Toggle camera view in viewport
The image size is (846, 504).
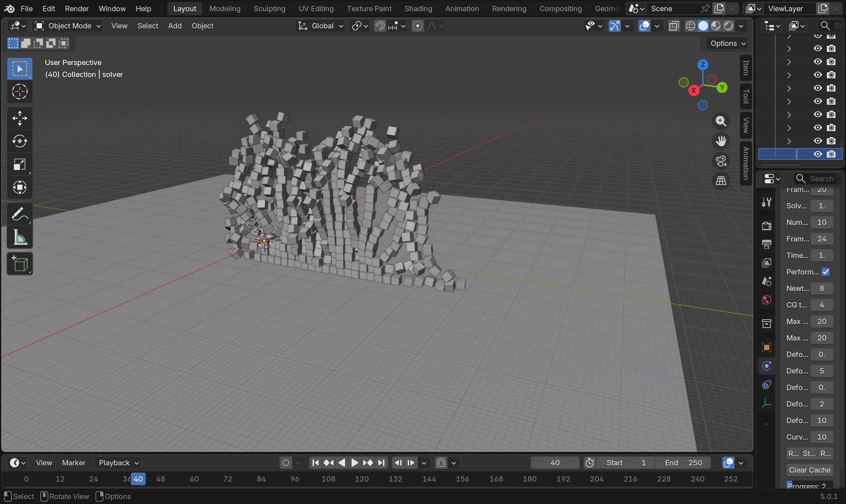[721, 161]
